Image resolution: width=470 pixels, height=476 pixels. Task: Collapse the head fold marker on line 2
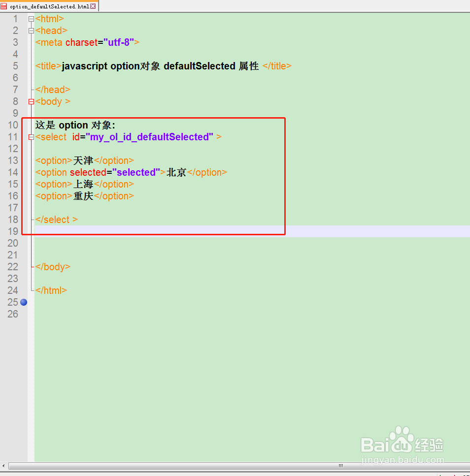pos(31,31)
